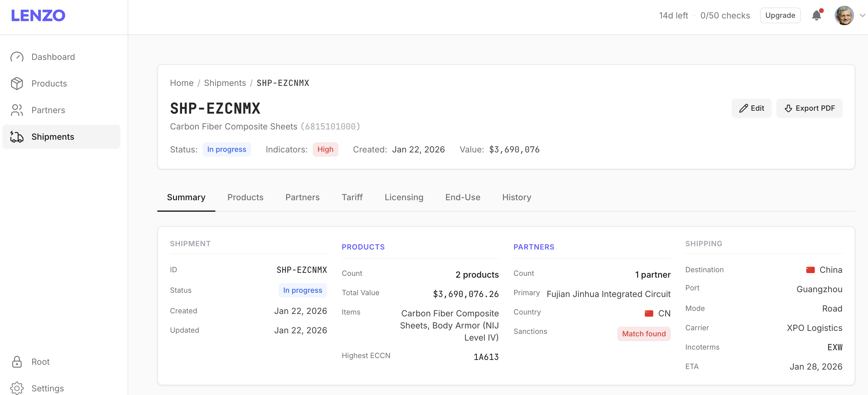This screenshot has height=395, width=868.
Task: Open the Shipments breadcrumb link
Action: [225, 83]
